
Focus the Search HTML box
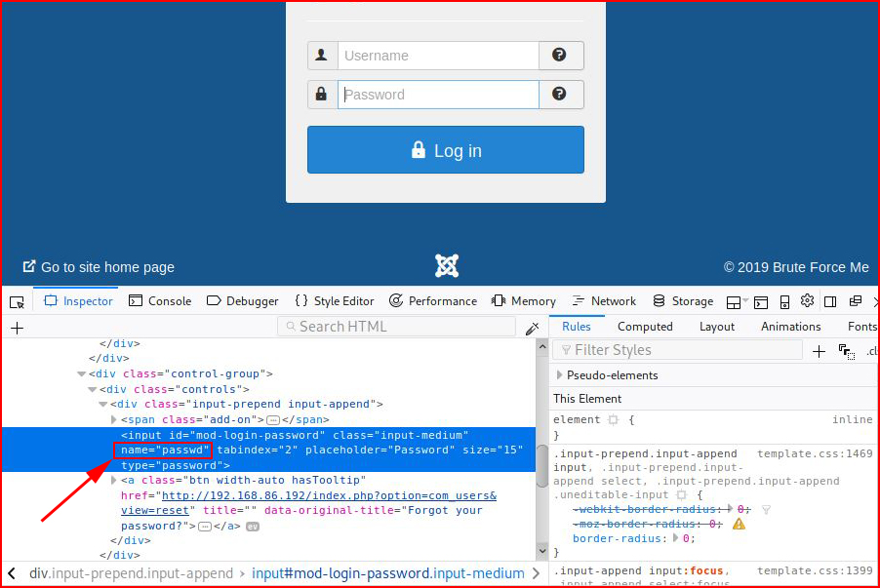click(x=396, y=327)
